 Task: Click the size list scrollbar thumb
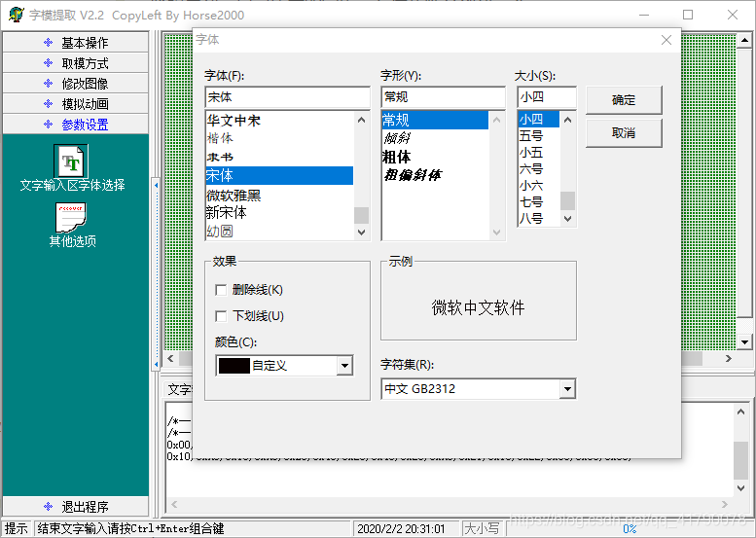[567, 200]
